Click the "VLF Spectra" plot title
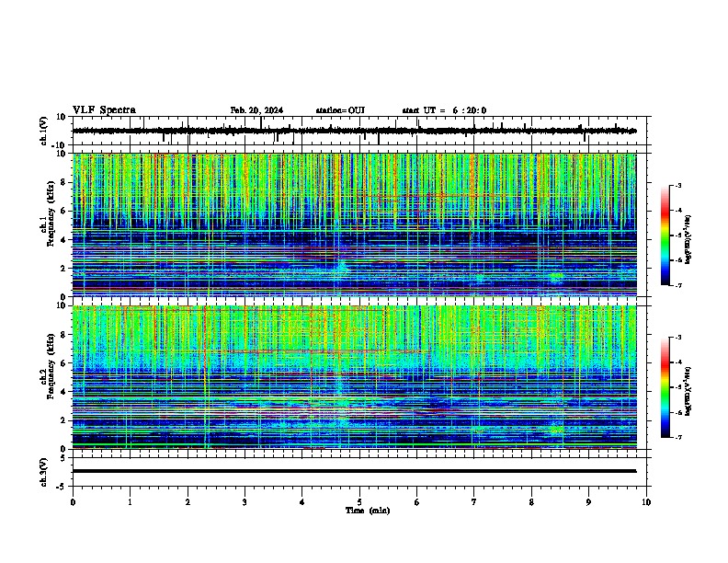728x563 pixels. [x=104, y=110]
